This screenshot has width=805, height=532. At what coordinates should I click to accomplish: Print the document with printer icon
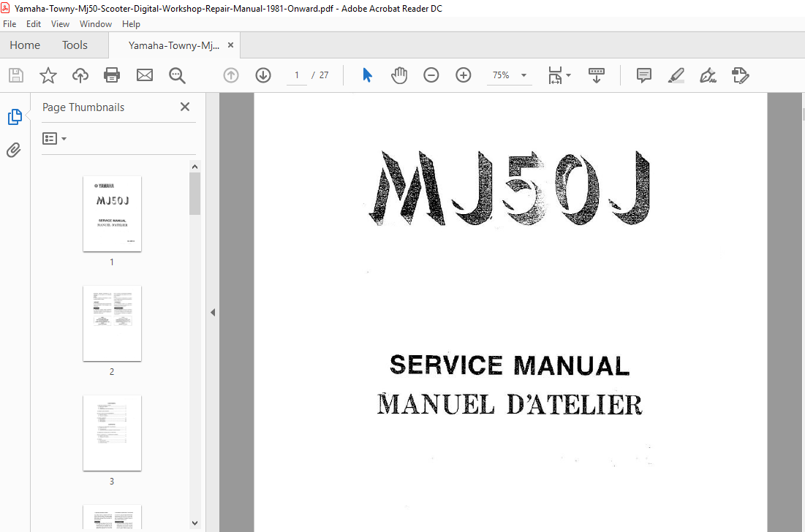(x=112, y=75)
